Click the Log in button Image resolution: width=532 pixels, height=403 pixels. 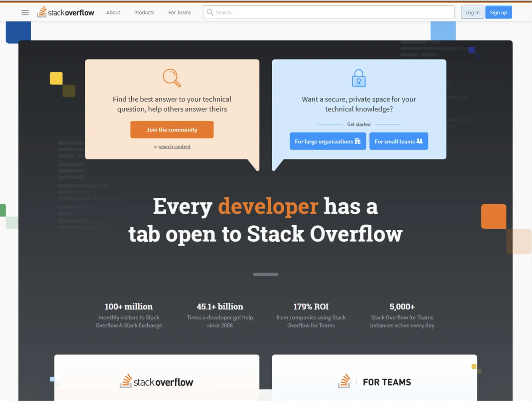(x=472, y=12)
